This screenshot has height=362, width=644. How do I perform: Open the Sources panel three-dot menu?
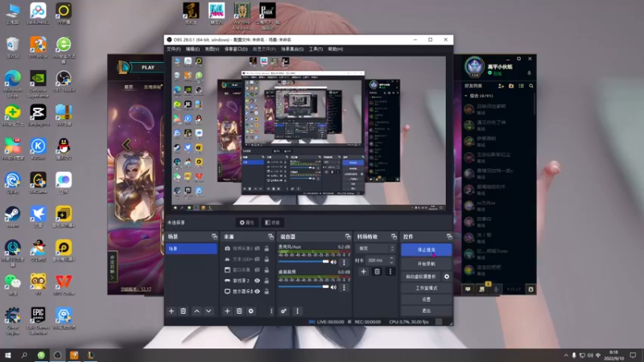[x=271, y=311]
